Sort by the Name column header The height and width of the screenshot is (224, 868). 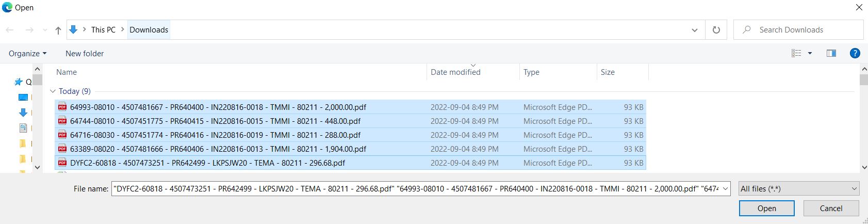pos(67,72)
